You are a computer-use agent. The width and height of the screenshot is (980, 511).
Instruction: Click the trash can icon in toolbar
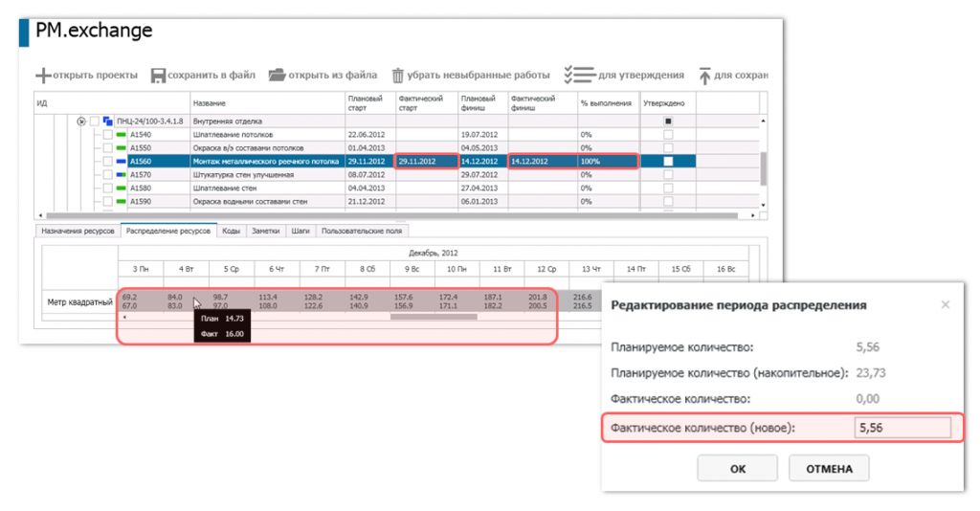click(x=397, y=76)
